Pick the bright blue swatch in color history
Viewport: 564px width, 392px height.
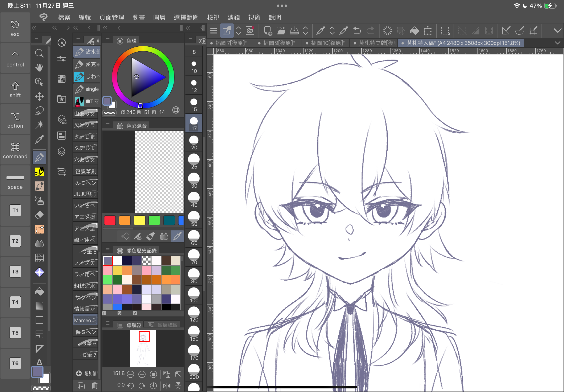(x=117, y=307)
